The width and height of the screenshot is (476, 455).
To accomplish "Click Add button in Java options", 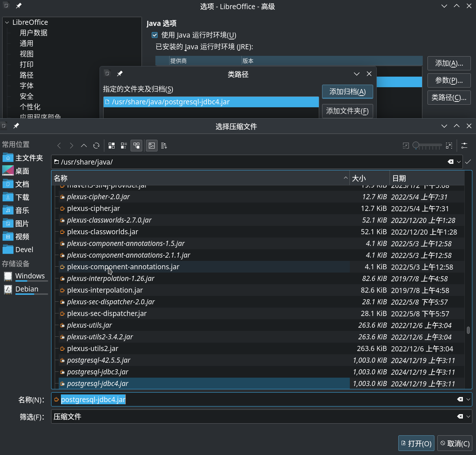I will click(449, 63).
